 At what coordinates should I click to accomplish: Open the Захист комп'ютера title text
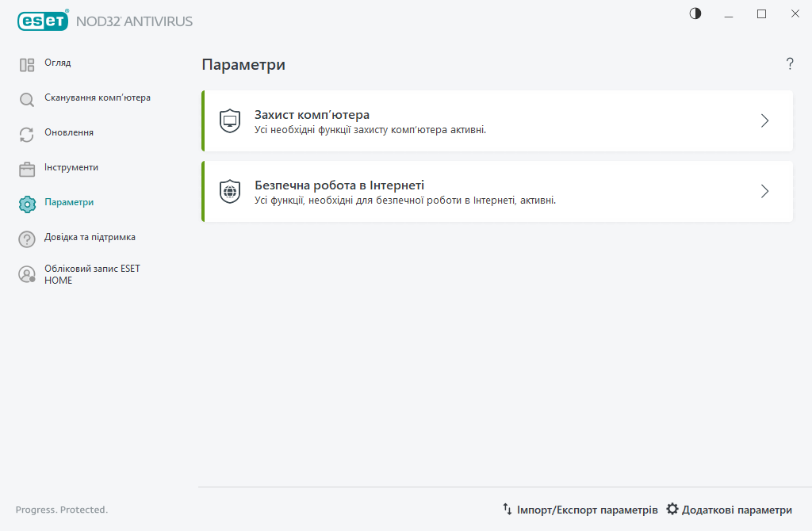point(312,114)
